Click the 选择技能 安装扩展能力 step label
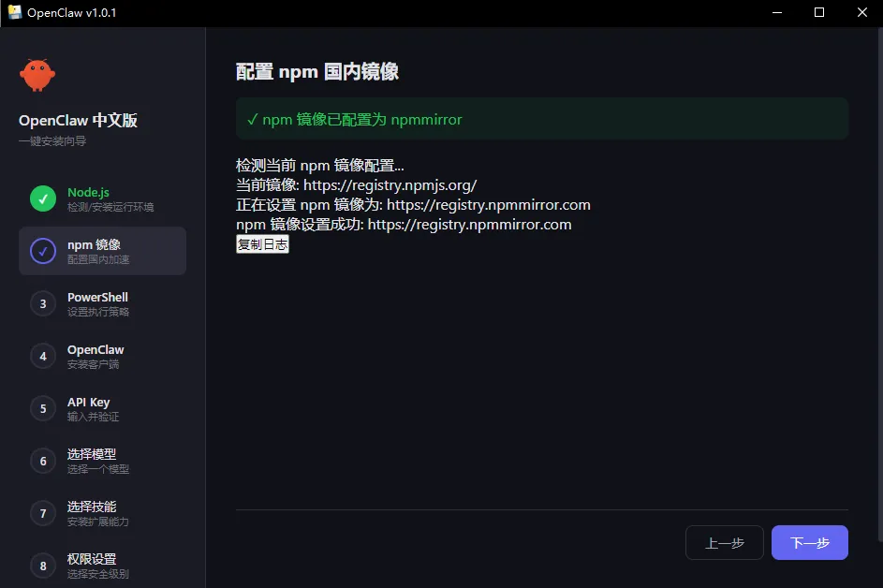Image resolution: width=883 pixels, height=588 pixels. pyautogui.click(x=98, y=514)
